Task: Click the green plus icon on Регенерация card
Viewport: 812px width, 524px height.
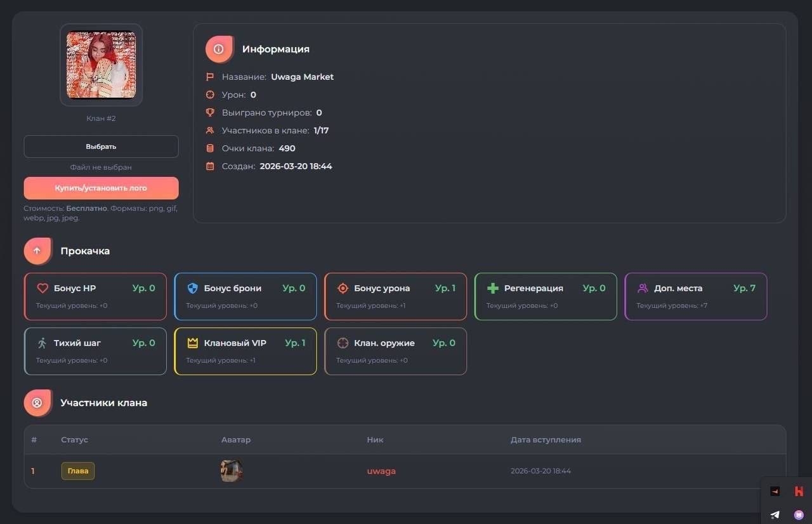Action: point(493,287)
